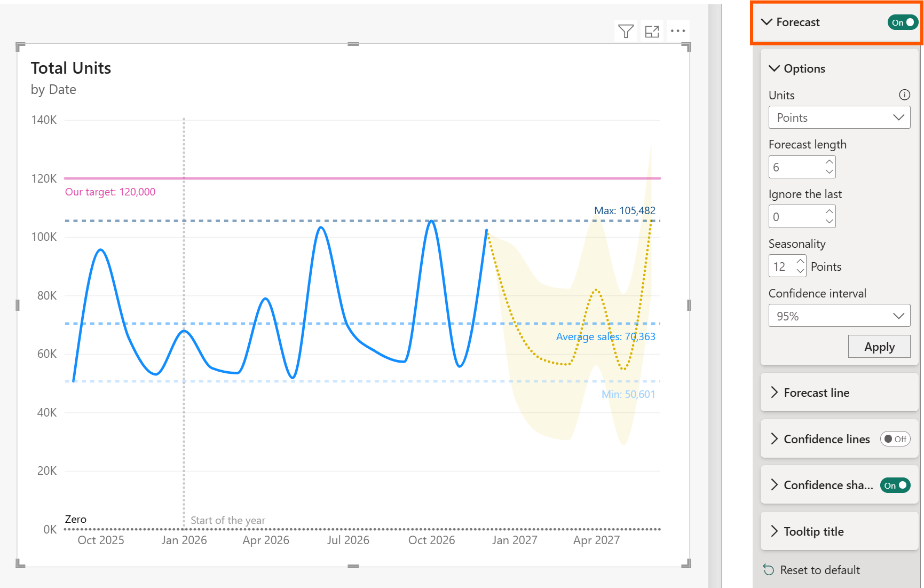Open the Confidence interval dropdown

click(839, 316)
